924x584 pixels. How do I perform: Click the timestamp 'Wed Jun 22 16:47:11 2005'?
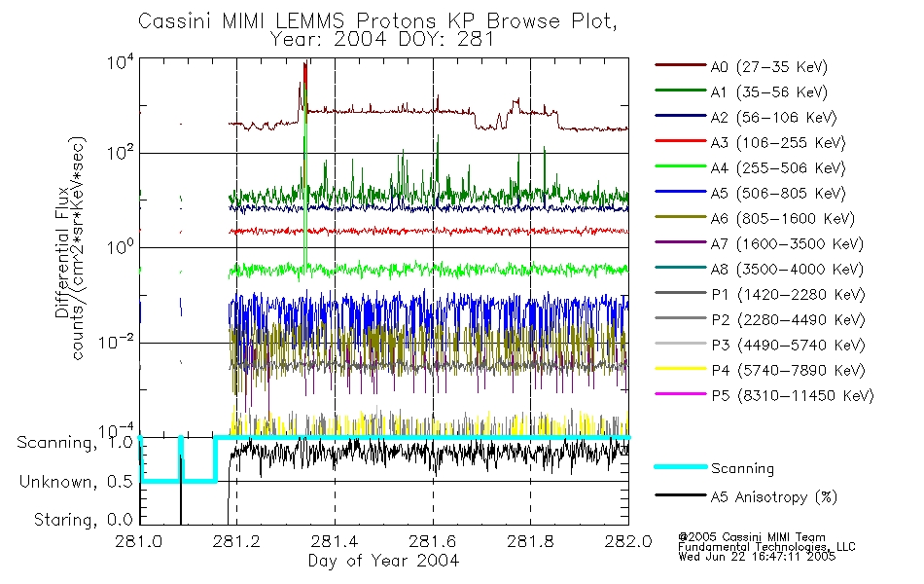(x=757, y=557)
